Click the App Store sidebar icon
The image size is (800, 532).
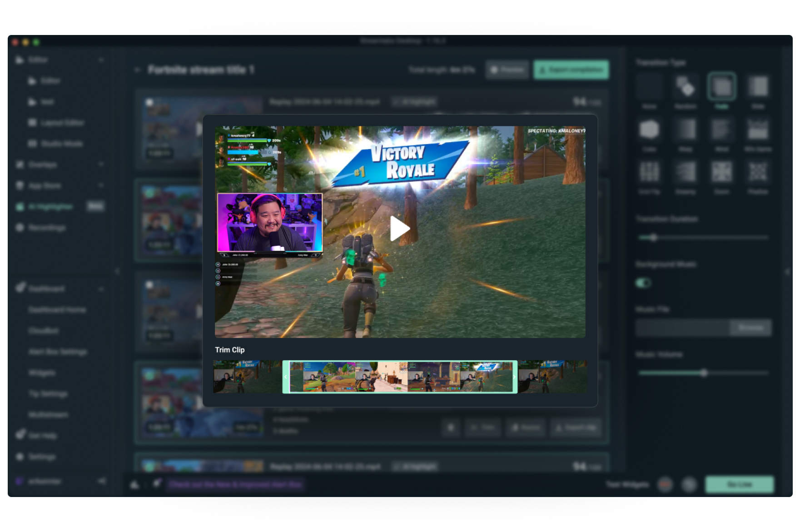point(20,185)
